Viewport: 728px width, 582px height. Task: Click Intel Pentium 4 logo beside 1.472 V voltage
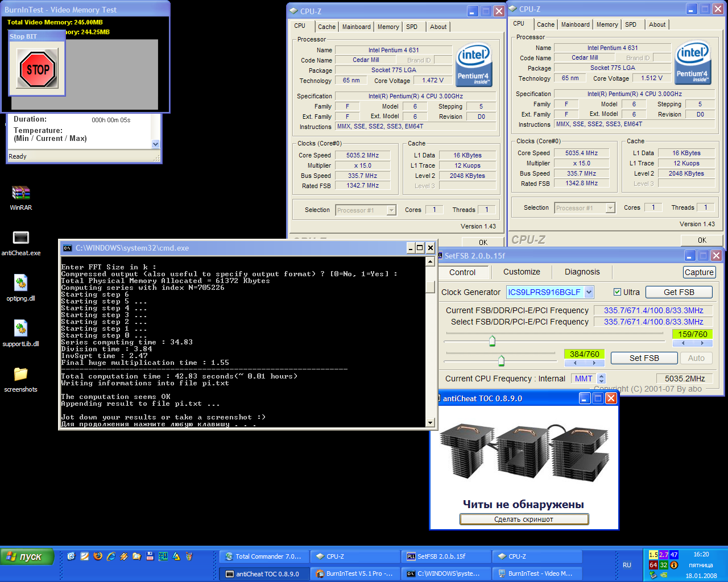pyautogui.click(x=474, y=66)
